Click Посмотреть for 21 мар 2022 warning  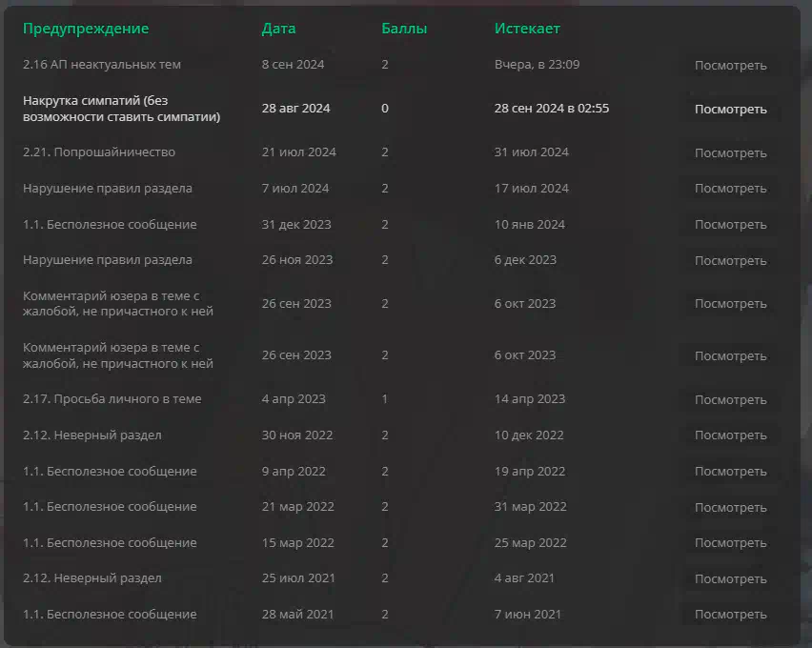[730, 508]
